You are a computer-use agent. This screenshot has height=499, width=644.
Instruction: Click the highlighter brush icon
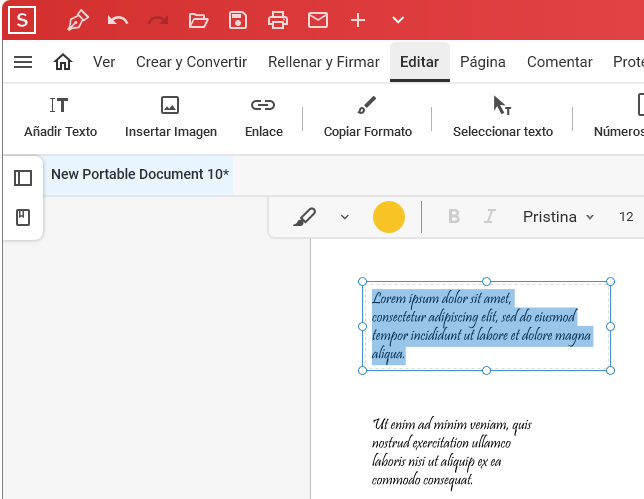pyautogui.click(x=305, y=217)
